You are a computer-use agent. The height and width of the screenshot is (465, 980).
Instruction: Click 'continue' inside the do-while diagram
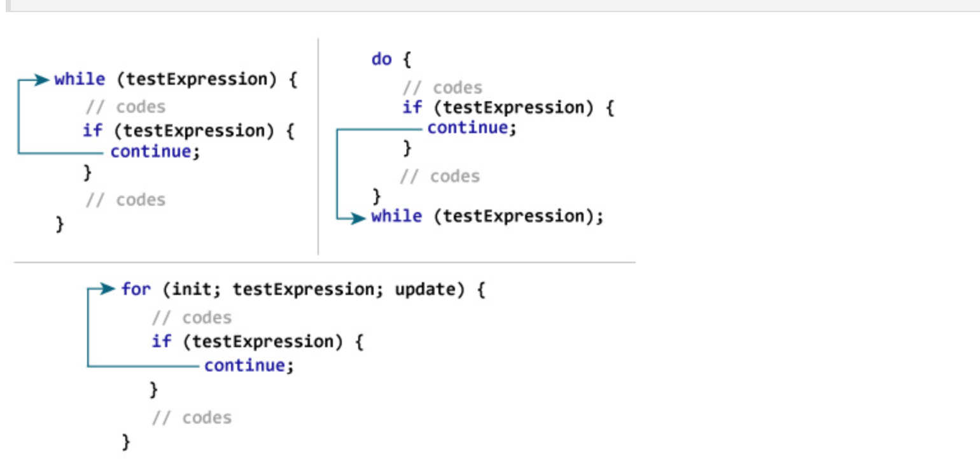[468, 128]
